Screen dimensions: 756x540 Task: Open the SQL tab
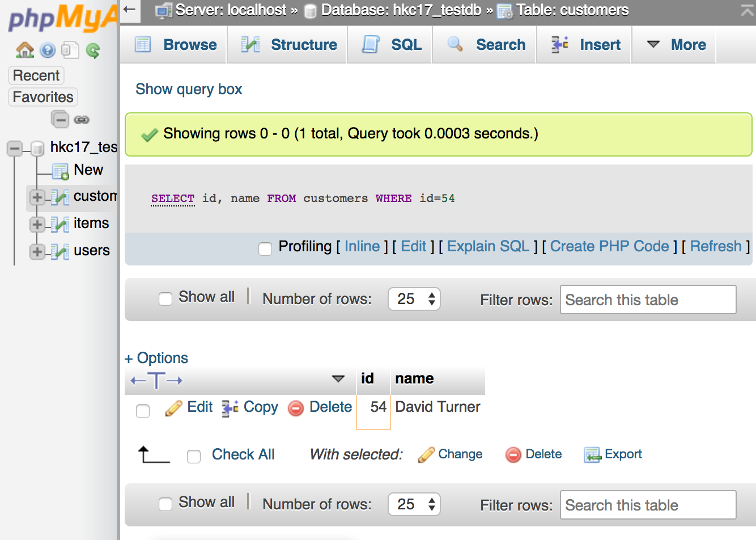click(x=390, y=45)
